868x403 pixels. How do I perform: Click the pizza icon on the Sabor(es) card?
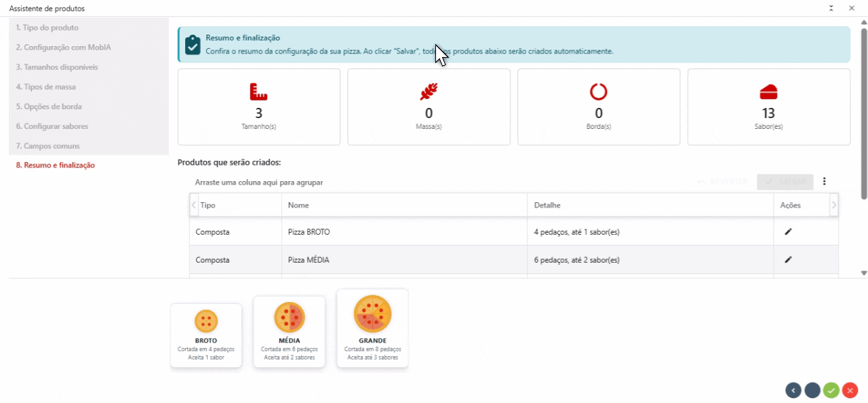[768, 92]
